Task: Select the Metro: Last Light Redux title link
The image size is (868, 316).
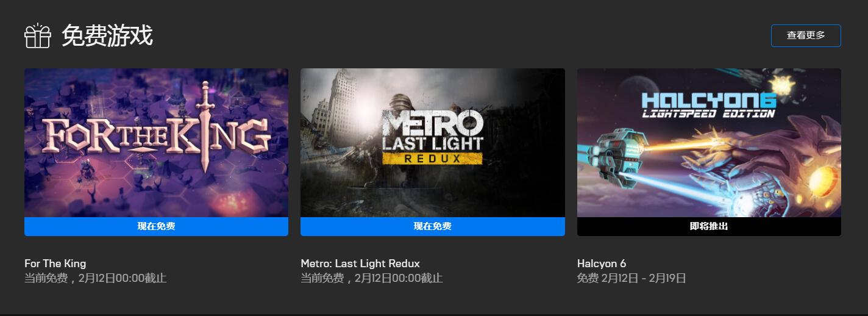Action: 360,264
